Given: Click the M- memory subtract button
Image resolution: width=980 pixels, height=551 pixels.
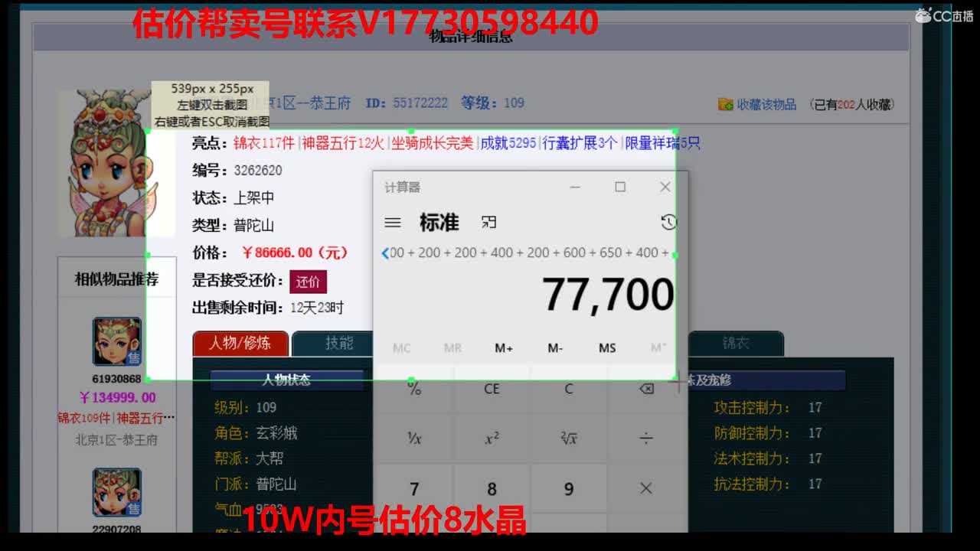Looking at the screenshot, I should tap(555, 348).
